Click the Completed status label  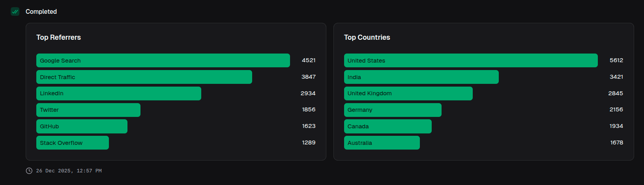41,12
